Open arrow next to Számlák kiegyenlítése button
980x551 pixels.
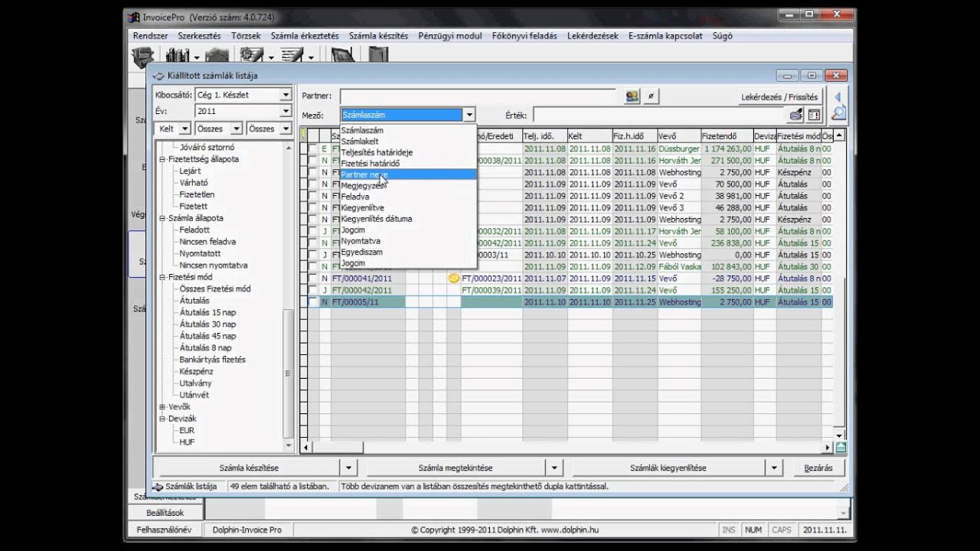pyautogui.click(x=774, y=468)
